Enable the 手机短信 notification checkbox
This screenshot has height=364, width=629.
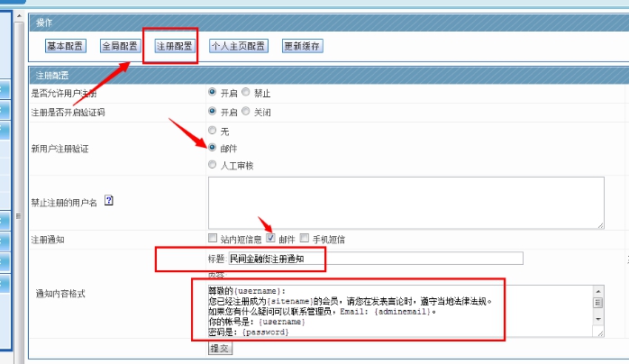click(305, 239)
